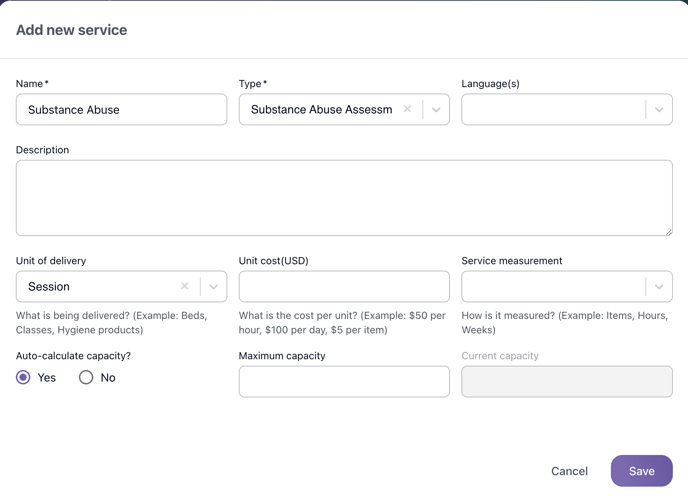Click the Unit cost(USD) input field

coord(344,286)
